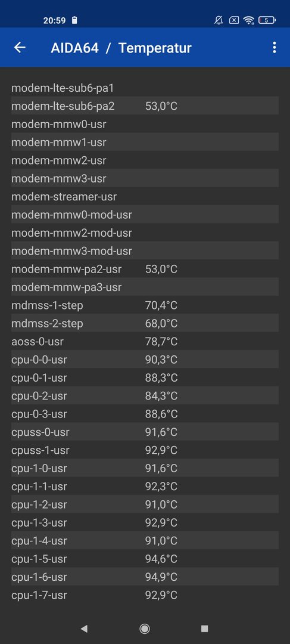Tap the mdmss-2-step 68,0°C row
This screenshot has height=644, width=290.
pos(145,324)
